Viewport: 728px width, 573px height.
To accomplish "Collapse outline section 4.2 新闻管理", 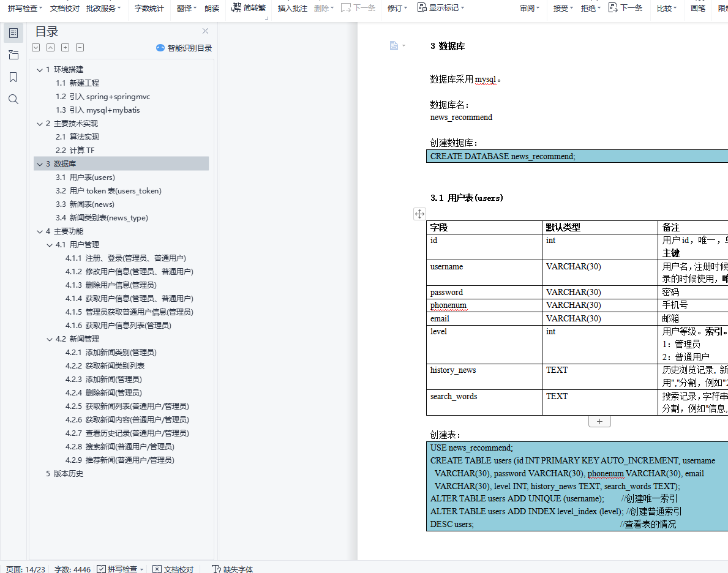I will pyautogui.click(x=49, y=339).
